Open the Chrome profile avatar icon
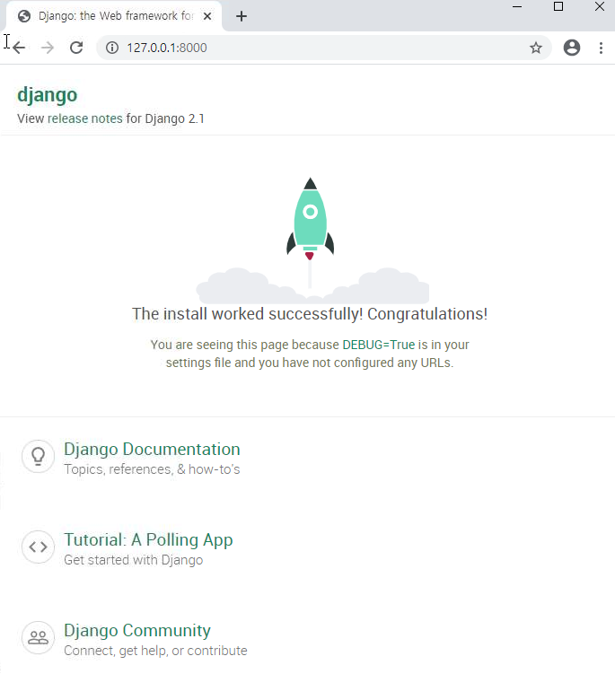Image resolution: width=615 pixels, height=700 pixels. click(572, 48)
